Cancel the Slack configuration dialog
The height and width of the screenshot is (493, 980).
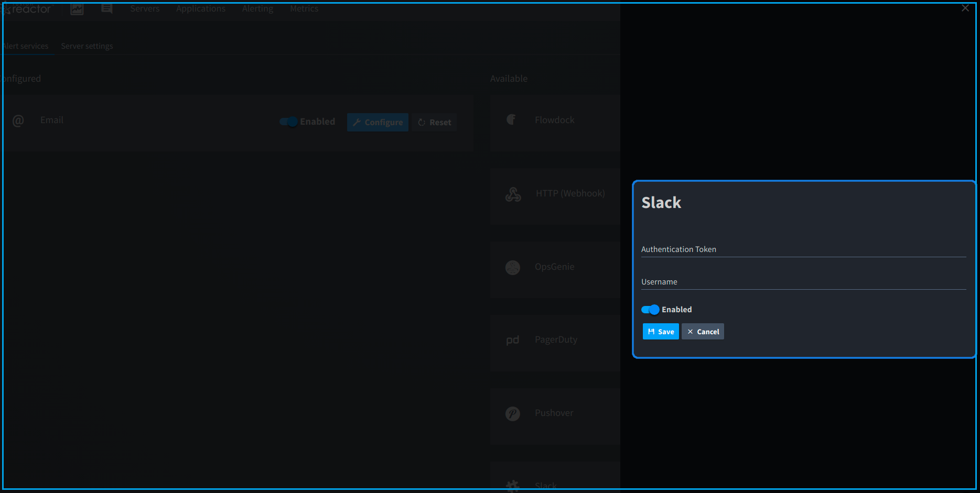point(703,332)
